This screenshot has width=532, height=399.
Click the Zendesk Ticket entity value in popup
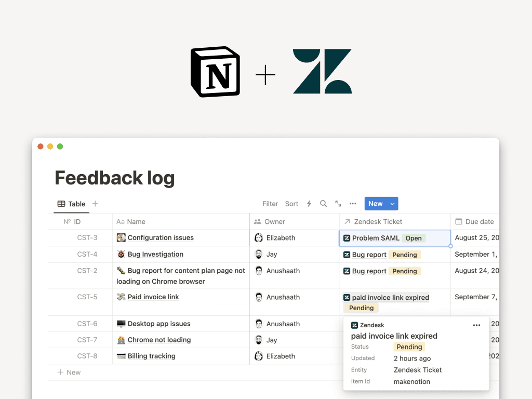click(x=418, y=370)
